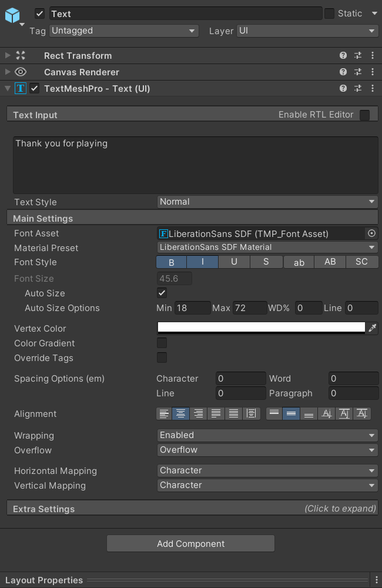382x588 pixels.
Task: Set capline vertical alignment
Action: (362, 413)
